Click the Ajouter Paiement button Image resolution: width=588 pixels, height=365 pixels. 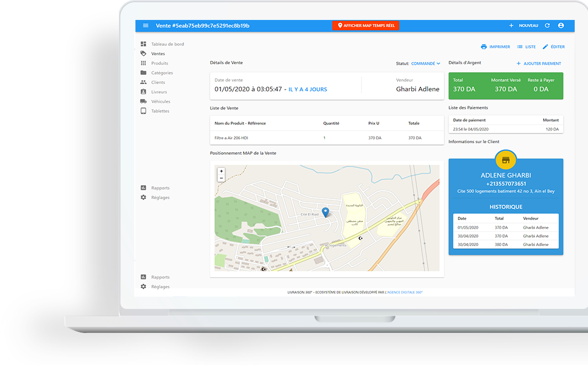pyautogui.click(x=539, y=64)
